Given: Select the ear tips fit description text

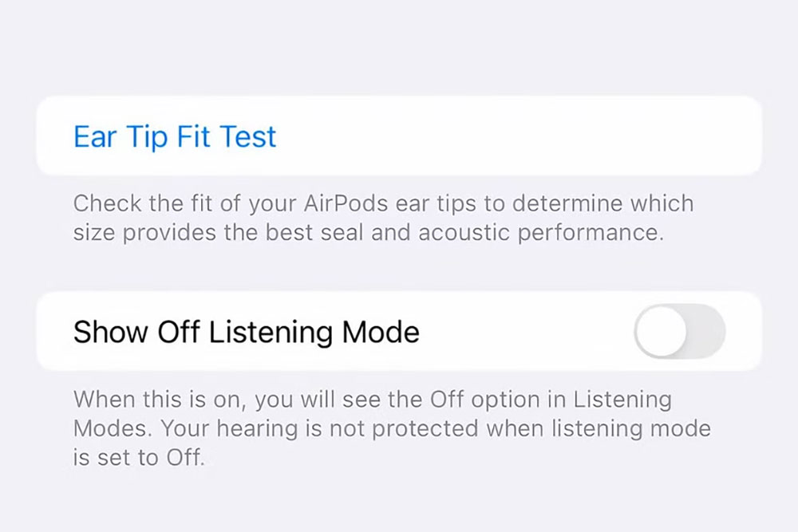Looking at the screenshot, I should coord(383,218).
